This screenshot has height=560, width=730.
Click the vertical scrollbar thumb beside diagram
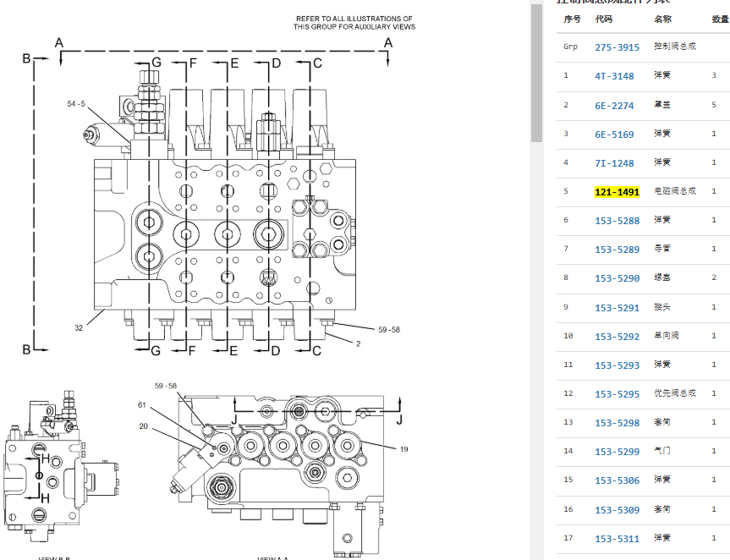[536, 73]
